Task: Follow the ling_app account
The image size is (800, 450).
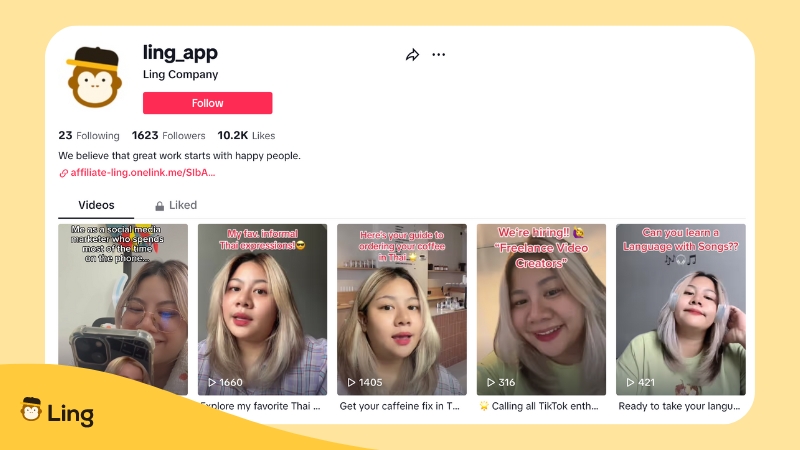Action: (207, 103)
